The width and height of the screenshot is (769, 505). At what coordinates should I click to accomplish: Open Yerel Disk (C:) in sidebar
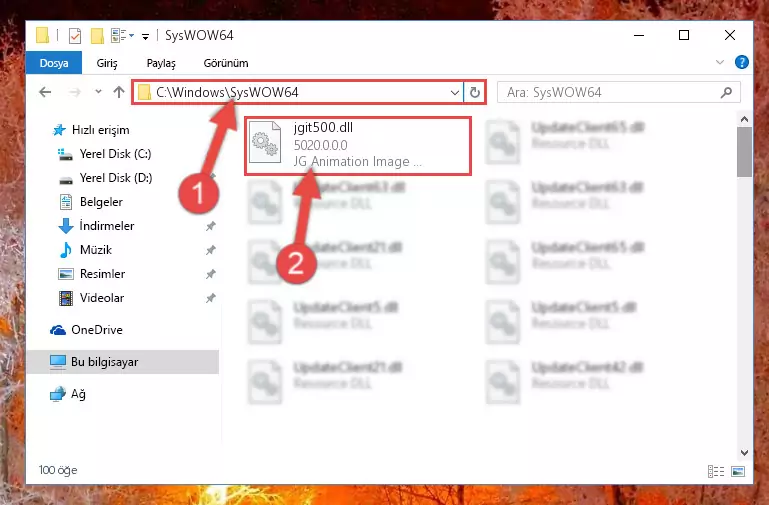(105, 154)
